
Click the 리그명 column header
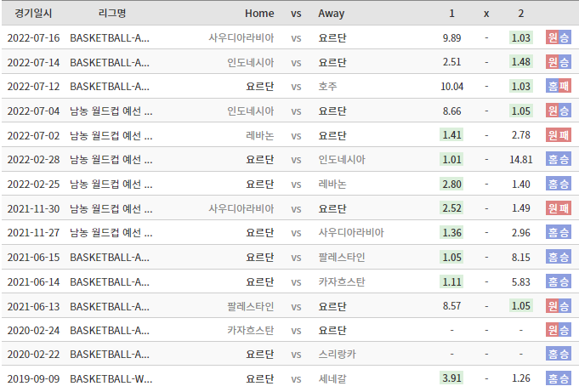coord(111,13)
